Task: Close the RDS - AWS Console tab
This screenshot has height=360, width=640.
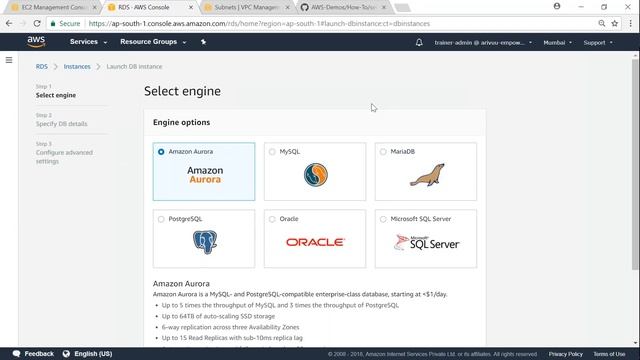Action: [191, 7]
